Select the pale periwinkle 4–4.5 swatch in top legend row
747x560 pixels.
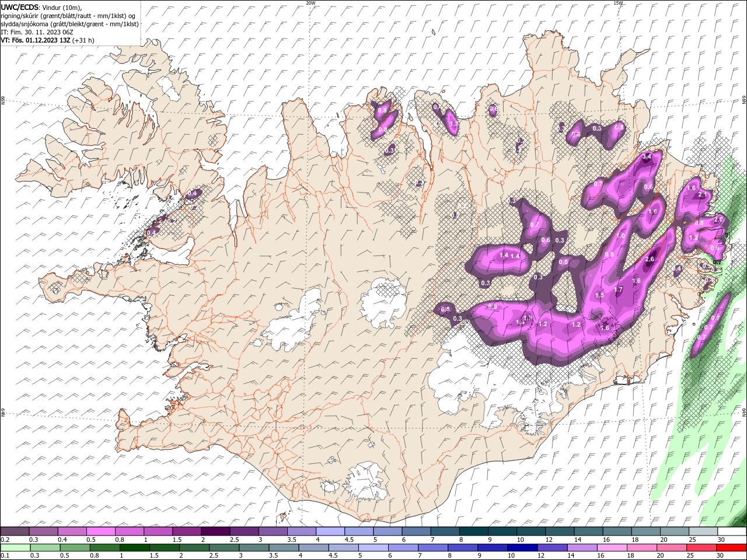click(330, 531)
